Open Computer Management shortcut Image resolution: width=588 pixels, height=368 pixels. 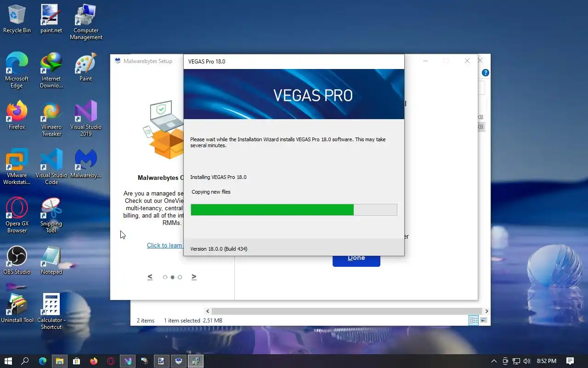click(x=86, y=22)
